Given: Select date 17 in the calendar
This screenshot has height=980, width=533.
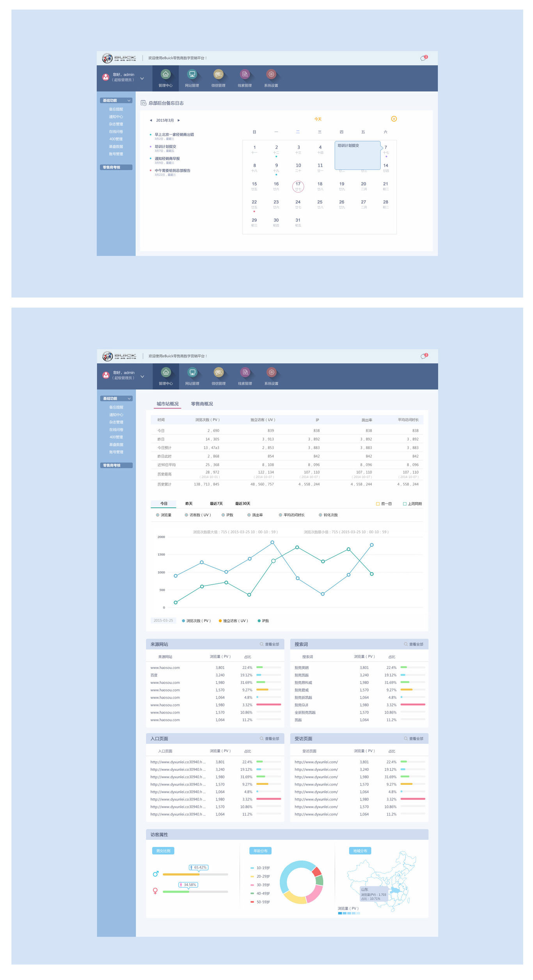Looking at the screenshot, I should (298, 186).
